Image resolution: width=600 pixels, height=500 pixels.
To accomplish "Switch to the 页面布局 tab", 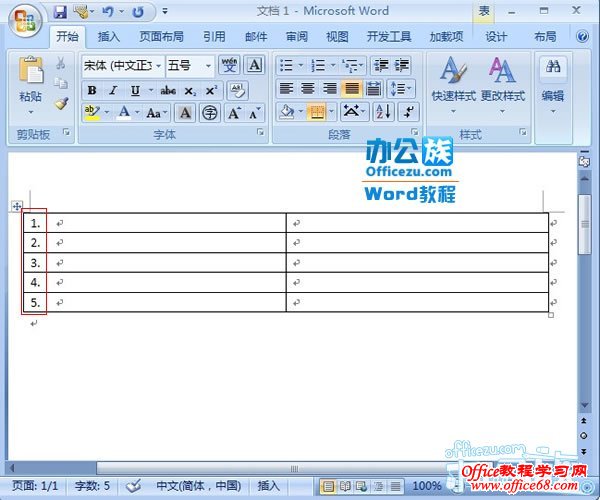I will [x=161, y=37].
